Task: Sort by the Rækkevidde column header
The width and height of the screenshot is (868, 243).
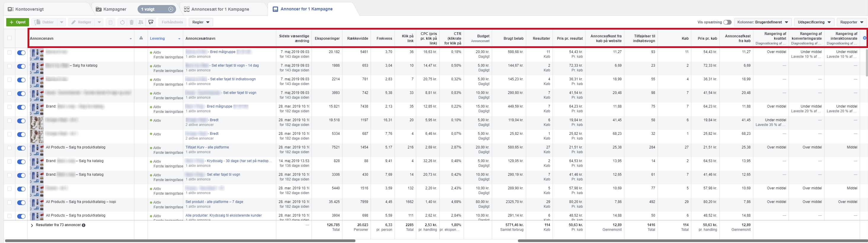Action: pyautogui.click(x=358, y=39)
